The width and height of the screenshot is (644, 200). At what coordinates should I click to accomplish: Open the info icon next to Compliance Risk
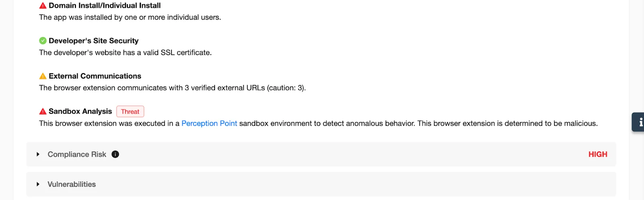pyautogui.click(x=115, y=154)
